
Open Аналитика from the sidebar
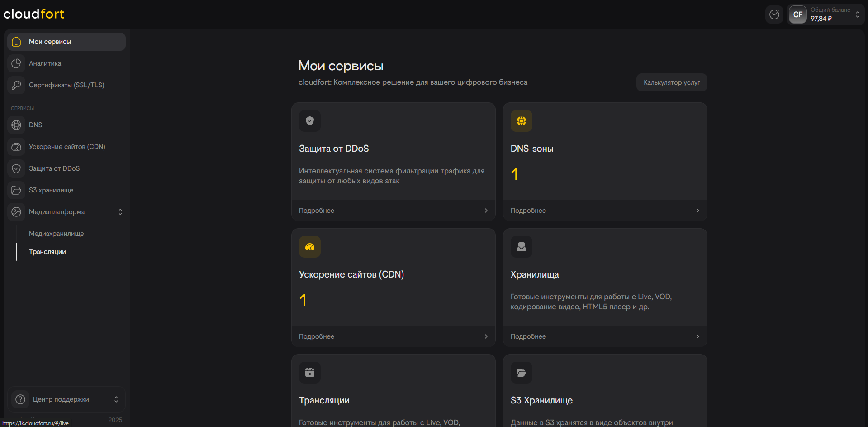(45, 63)
